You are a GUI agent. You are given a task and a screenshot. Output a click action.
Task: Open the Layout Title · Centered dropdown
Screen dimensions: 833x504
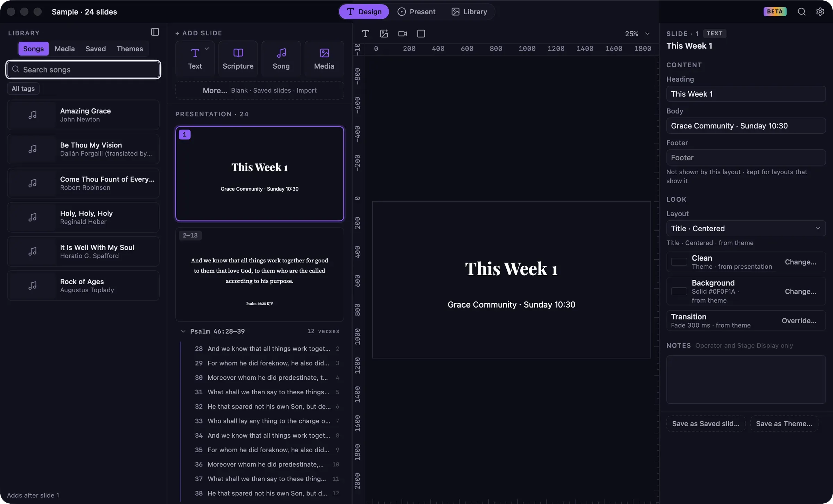tap(746, 228)
